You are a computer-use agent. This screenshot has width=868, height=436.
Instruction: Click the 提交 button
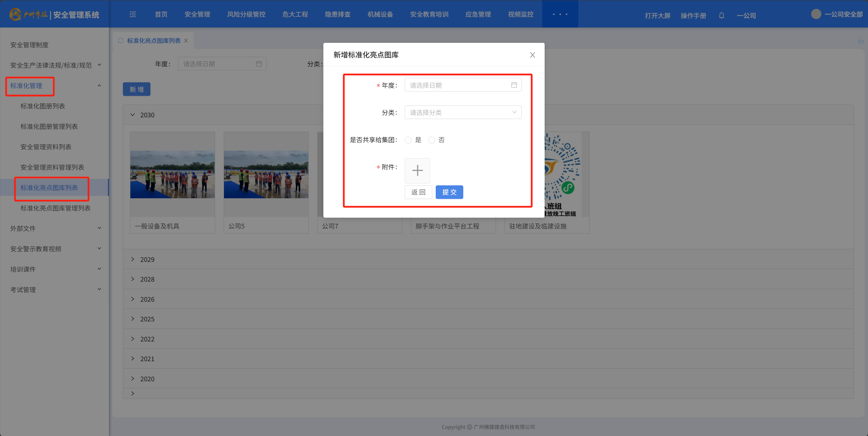pos(449,192)
